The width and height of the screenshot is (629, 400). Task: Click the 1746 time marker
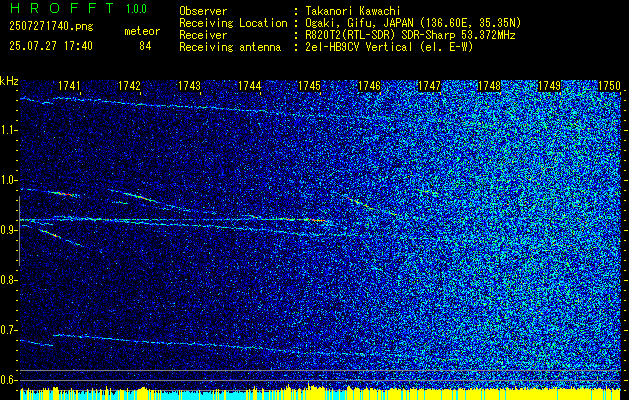coord(369,86)
